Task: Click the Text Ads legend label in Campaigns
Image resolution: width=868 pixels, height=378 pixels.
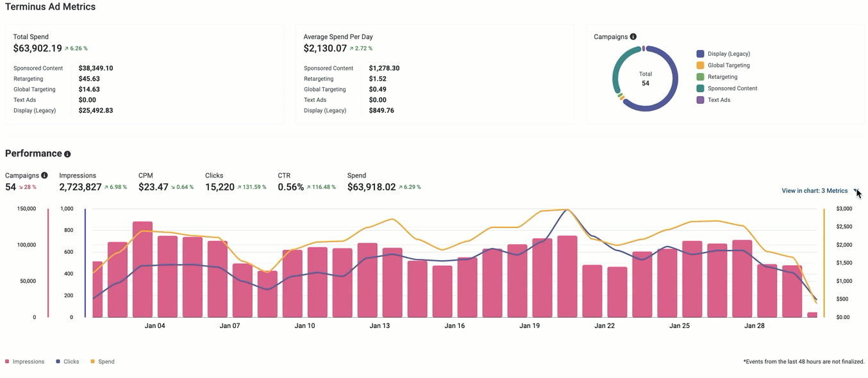Action: 719,100
